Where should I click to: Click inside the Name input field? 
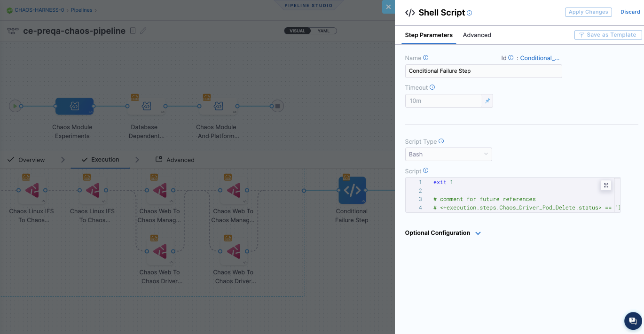(483, 71)
